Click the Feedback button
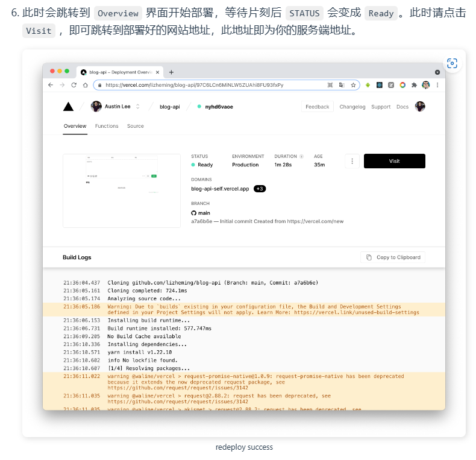The height and width of the screenshot is (460, 476). coord(317,107)
